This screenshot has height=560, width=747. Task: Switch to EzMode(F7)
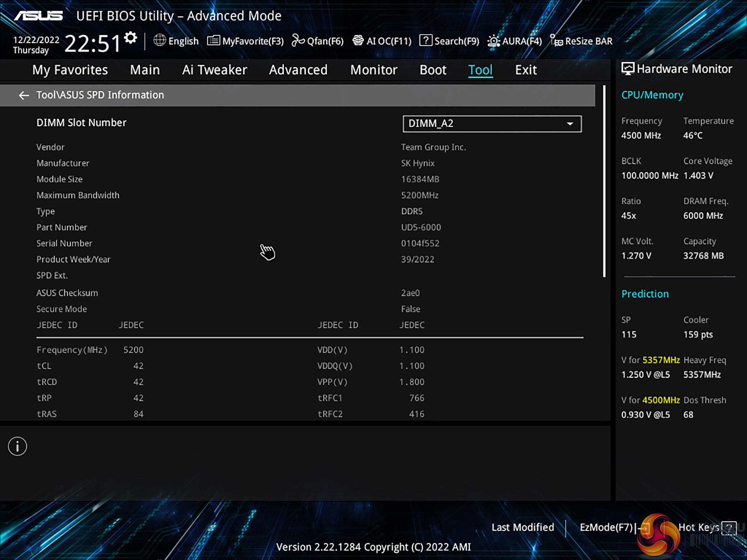click(607, 527)
